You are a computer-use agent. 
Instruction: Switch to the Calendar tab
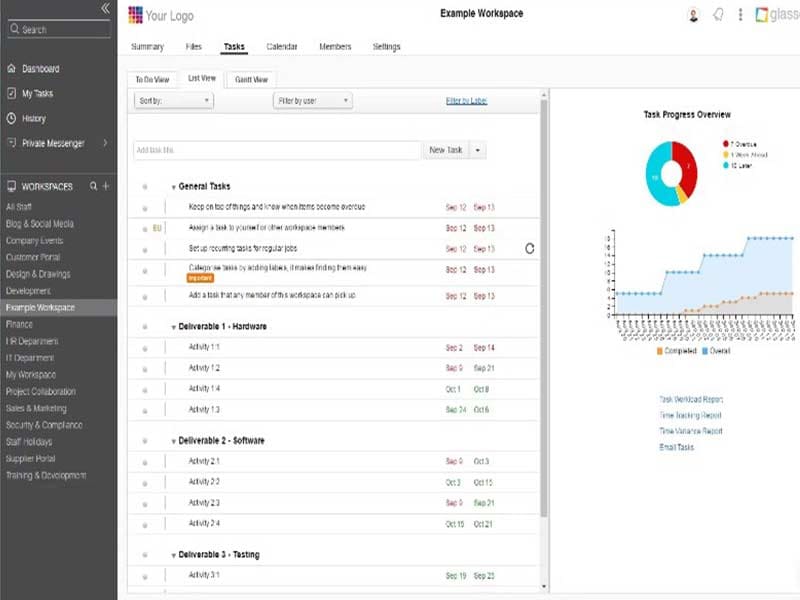pyautogui.click(x=281, y=47)
